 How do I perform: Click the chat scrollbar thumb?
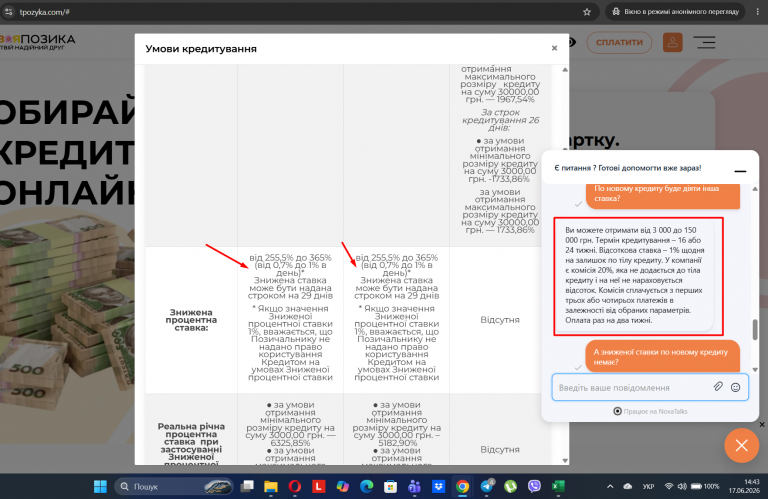755,329
